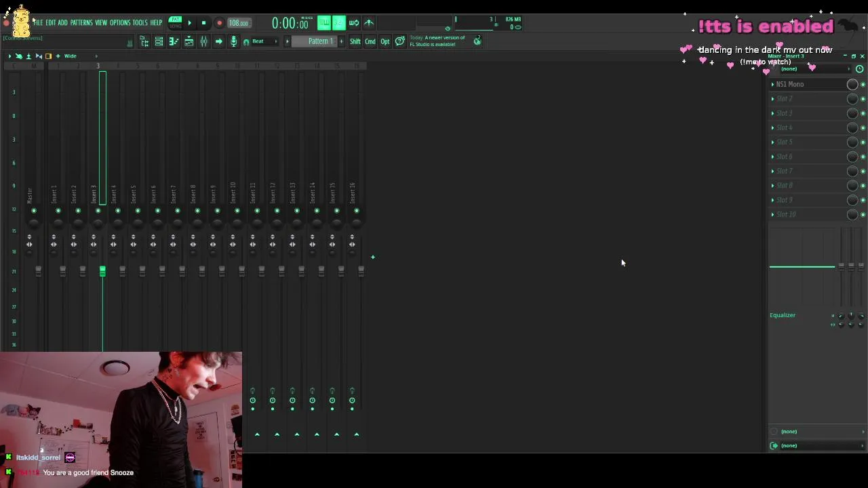The image size is (868, 488).
Task: Click the Equalizer label in the mixer panel
Action: pos(783,315)
